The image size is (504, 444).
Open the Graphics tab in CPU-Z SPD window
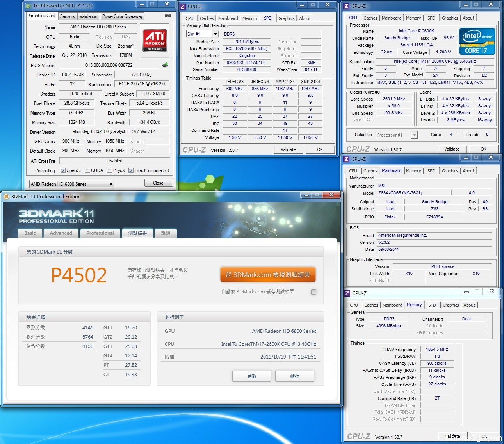point(287,18)
